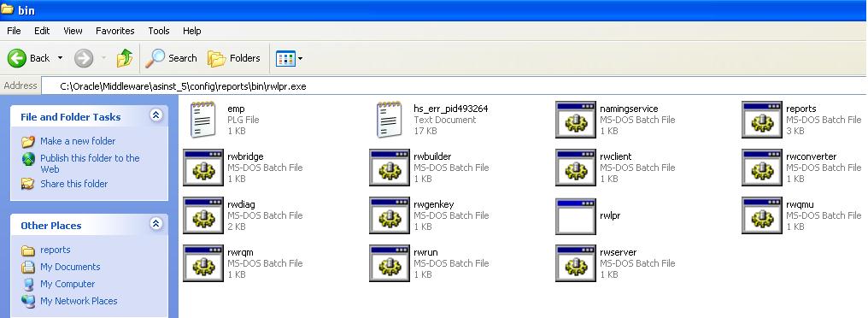This screenshot has width=868, height=318.
Task: Click the rwclient batch file icon
Action: [x=576, y=168]
